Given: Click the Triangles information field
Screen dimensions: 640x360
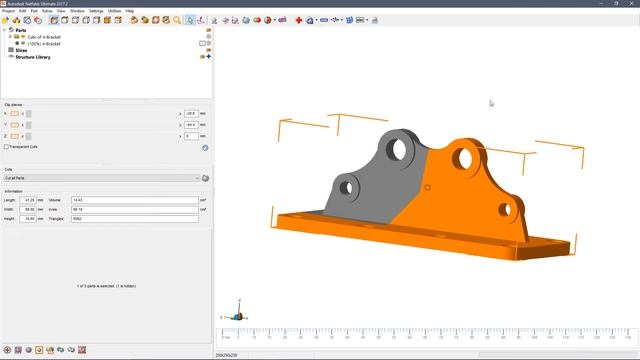Looking at the screenshot, I should (x=135, y=219).
